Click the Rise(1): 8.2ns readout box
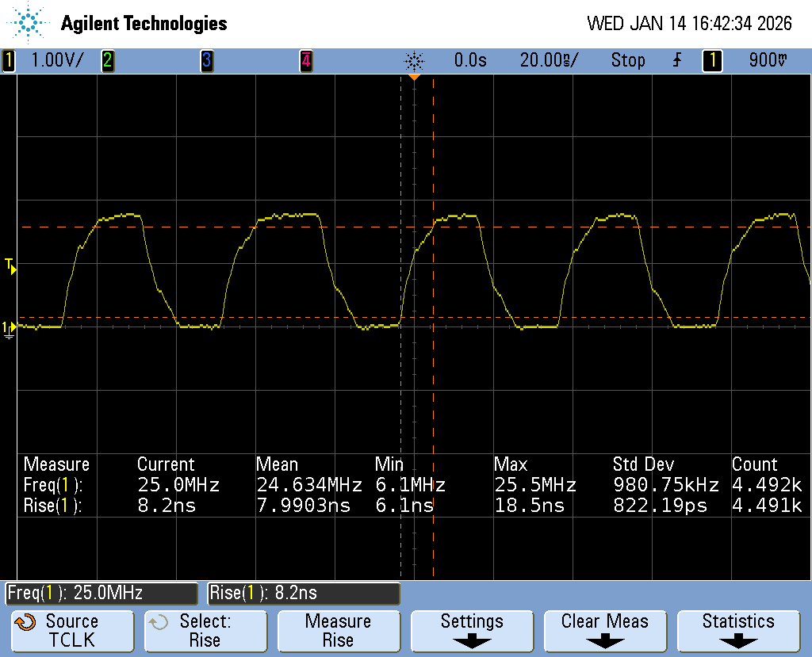This screenshot has width=812, height=657. coord(304,593)
